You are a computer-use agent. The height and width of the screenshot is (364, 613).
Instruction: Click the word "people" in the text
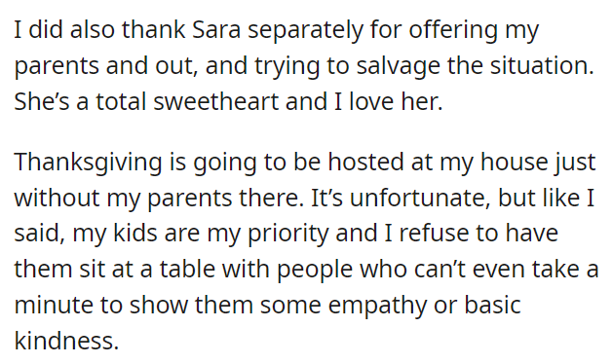click(x=315, y=270)
